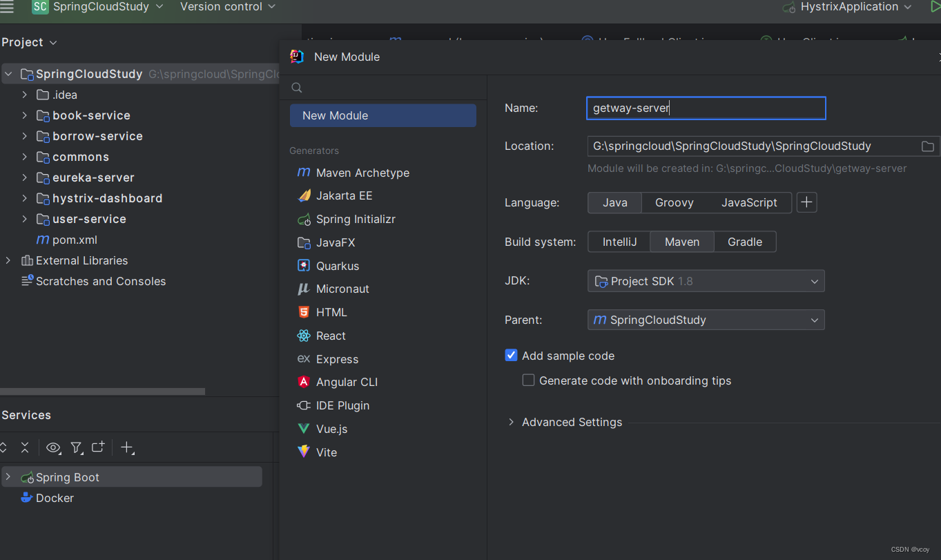
Task: Open the main hamburger menu
Action: (x=7, y=7)
